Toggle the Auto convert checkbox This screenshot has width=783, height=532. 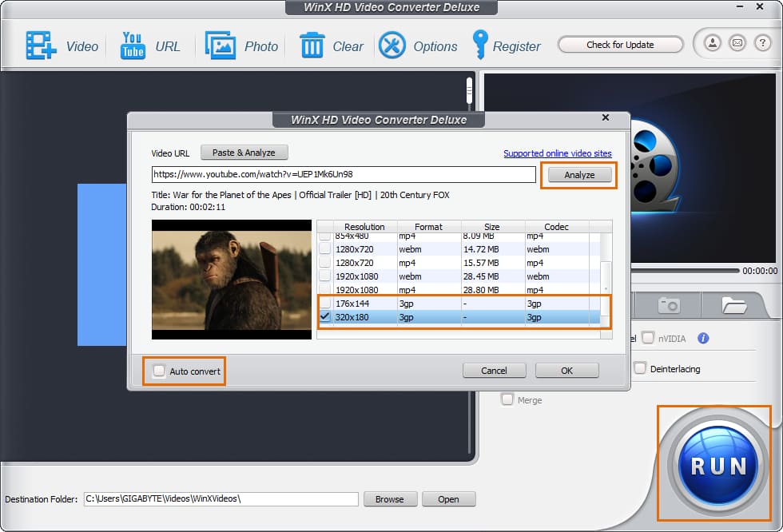coord(159,371)
